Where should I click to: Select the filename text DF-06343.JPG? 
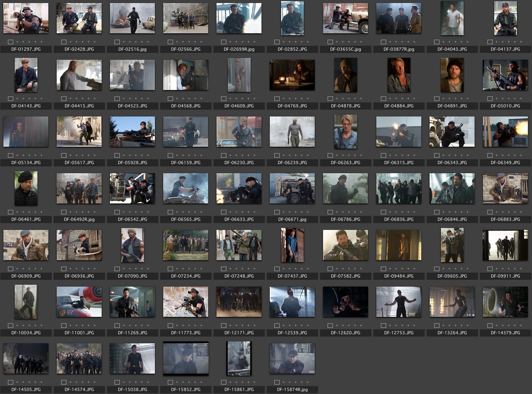pyautogui.click(x=452, y=163)
